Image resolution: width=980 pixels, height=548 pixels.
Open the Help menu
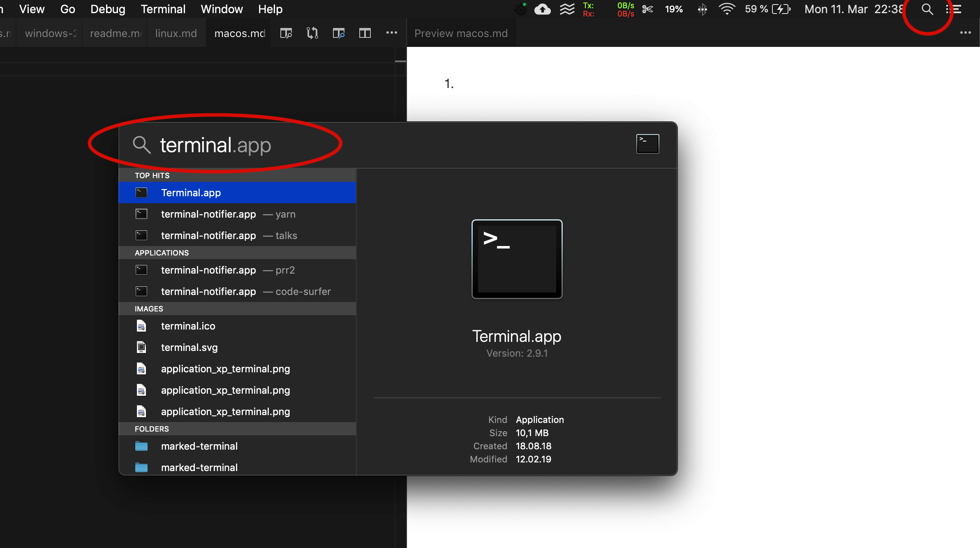coord(270,9)
